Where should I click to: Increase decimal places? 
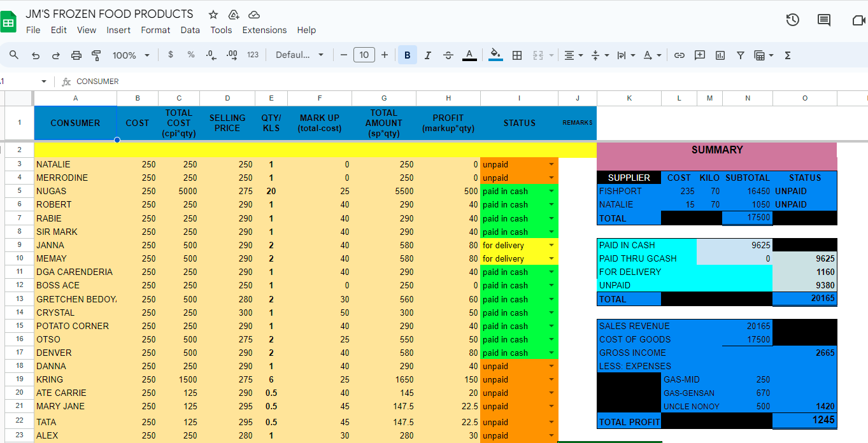click(x=232, y=55)
